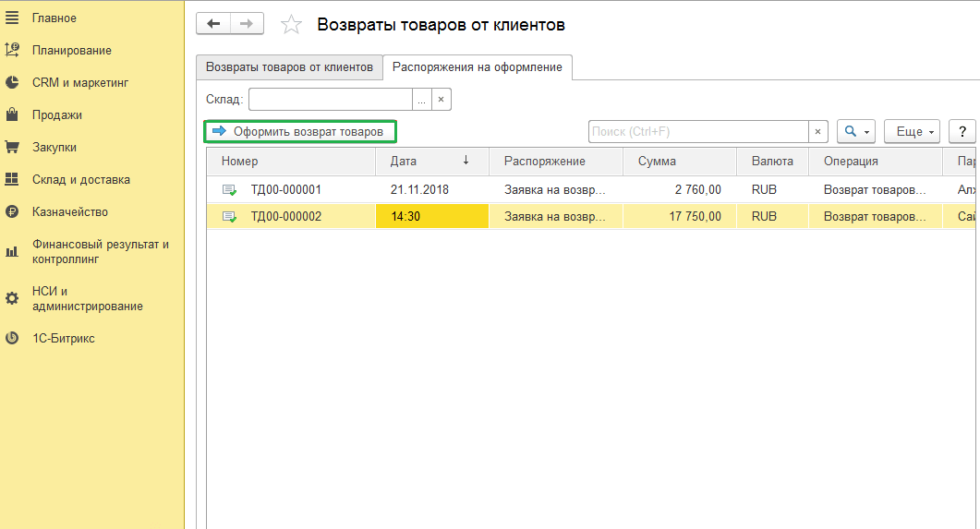
Task: Open НСИ и администрирование gear icon
Action: coord(12,298)
